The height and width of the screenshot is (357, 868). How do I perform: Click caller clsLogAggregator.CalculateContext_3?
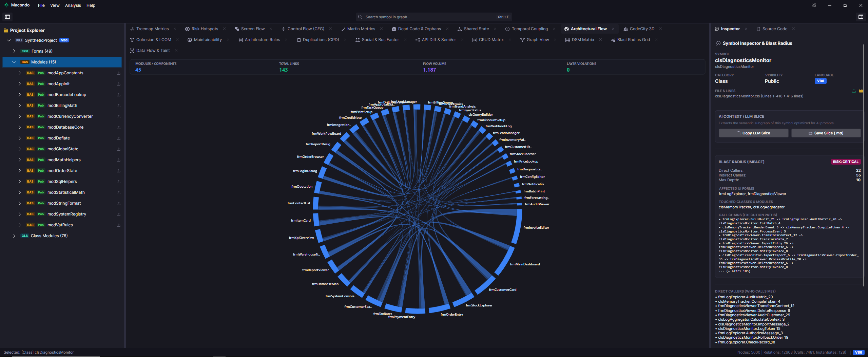751,319
